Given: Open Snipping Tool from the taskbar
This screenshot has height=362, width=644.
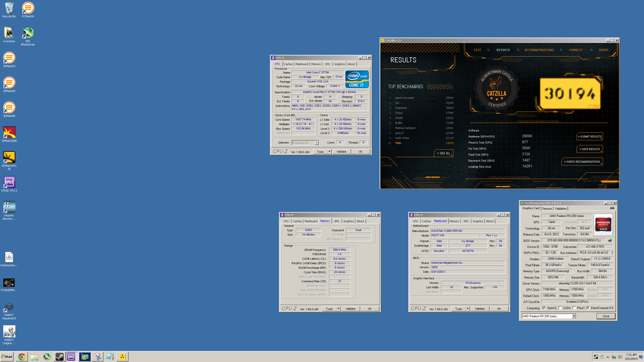Looking at the screenshot, I should 97,356.
